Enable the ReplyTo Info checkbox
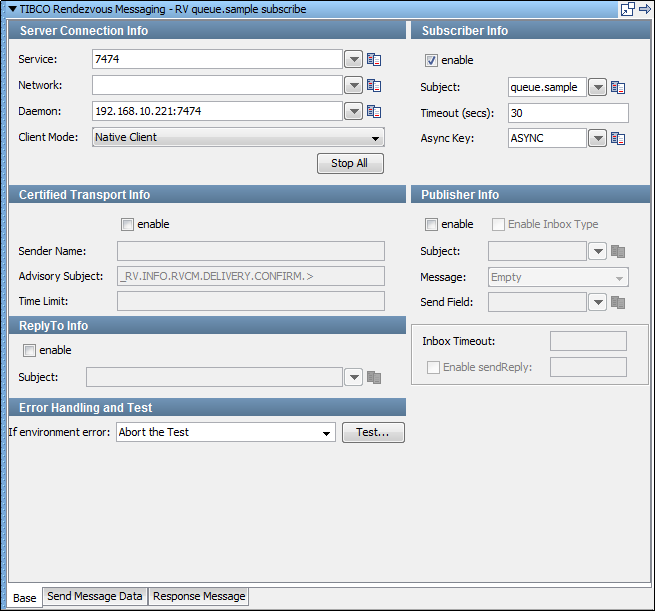The image size is (655, 611). pyautogui.click(x=29, y=350)
